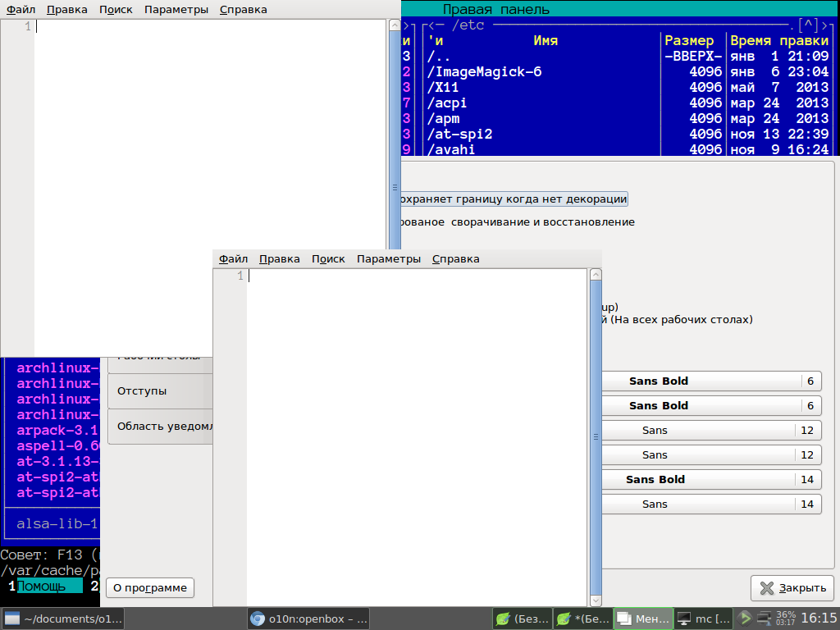Viewport: 840px width, 630px height.
Task: Select the /ImageMagick-6 directory in mc panel
Action: click(484, 71)
